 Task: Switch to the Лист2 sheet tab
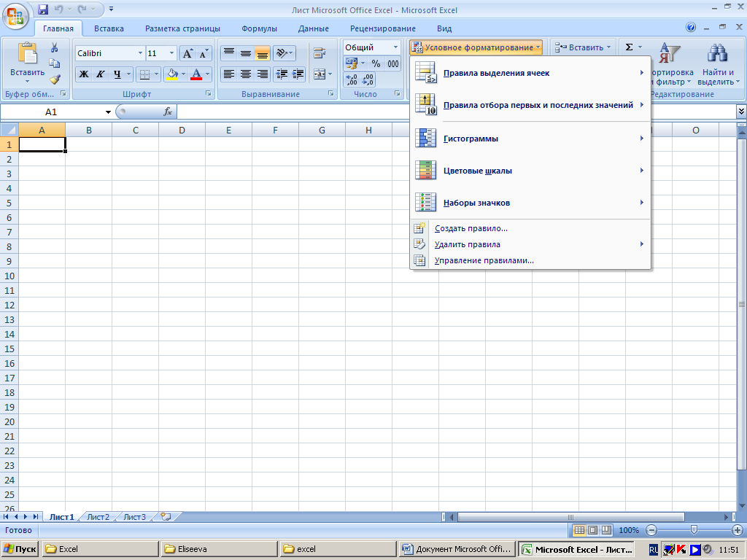click(98, 517)
